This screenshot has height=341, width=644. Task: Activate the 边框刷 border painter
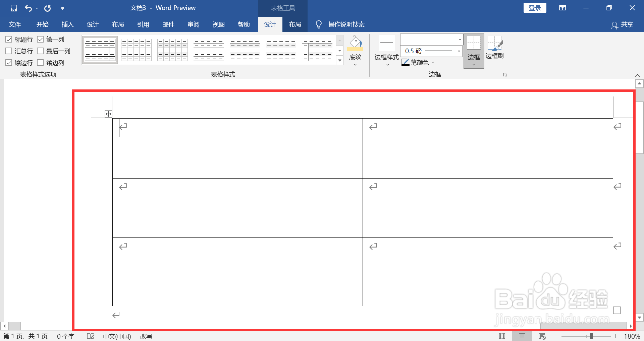[495, 48]
